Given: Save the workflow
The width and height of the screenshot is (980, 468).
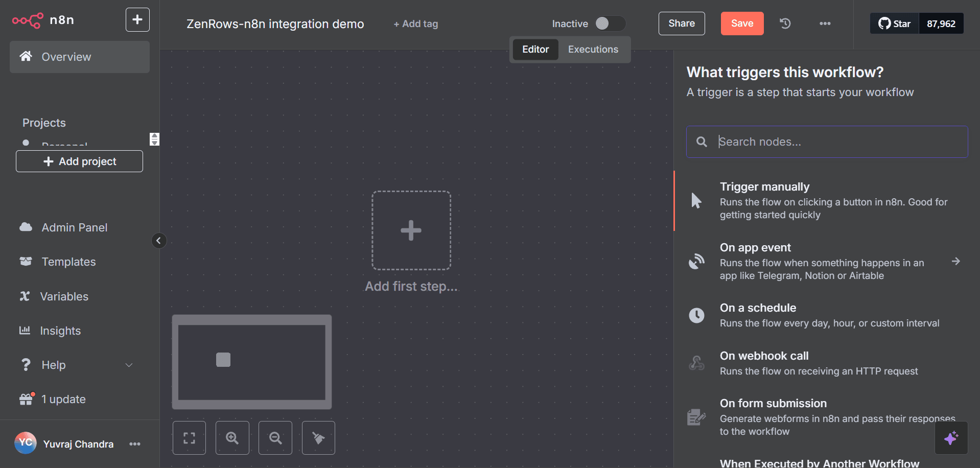Looking at the screenshot, I should (742, 24).
